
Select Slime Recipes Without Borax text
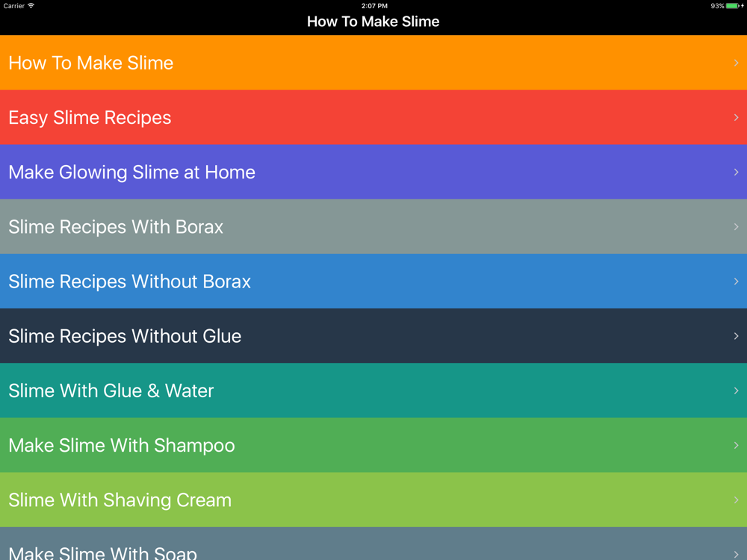pos(129,281)
